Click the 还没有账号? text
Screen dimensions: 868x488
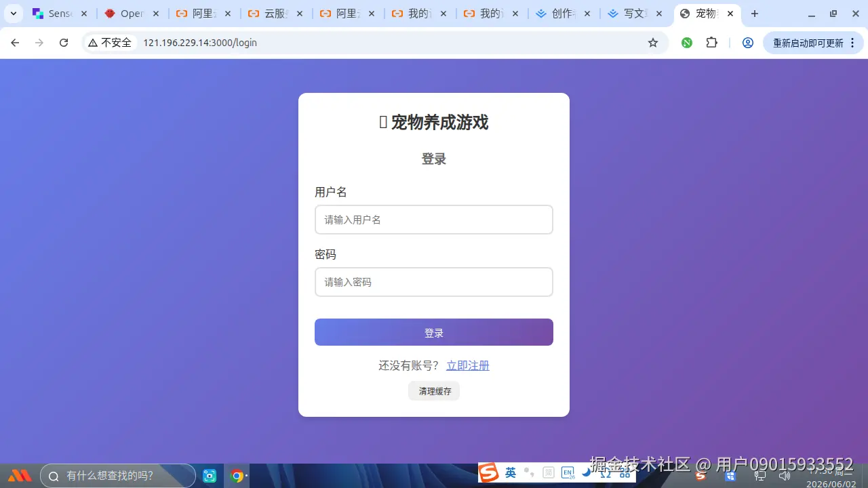[409, 366]
